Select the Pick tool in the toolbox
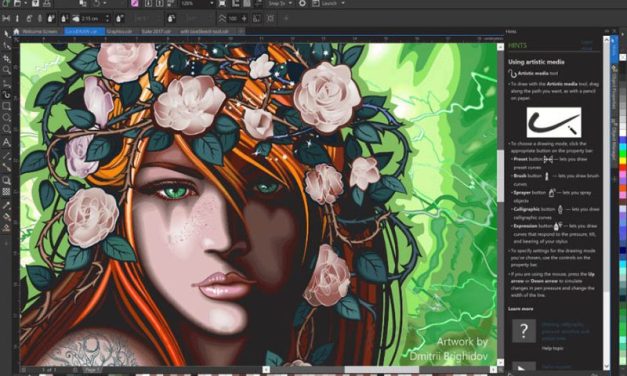Image resolution: width=627 pixels, height=376 pixels. [6, 34]
